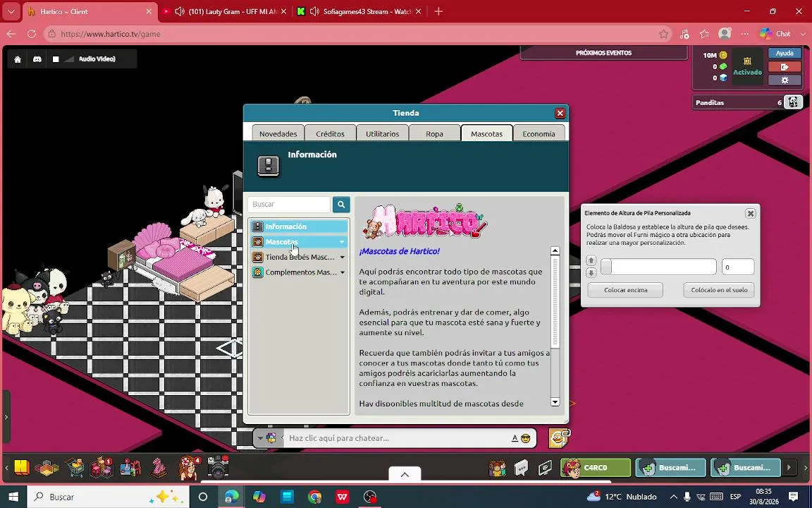Close the Tienda window

(x=560, y=113)
